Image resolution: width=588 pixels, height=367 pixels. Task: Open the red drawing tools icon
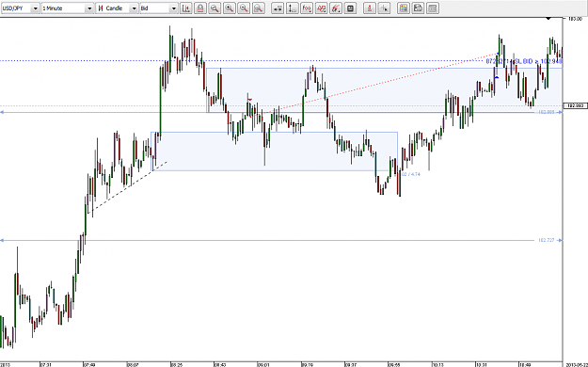(336, 8)
